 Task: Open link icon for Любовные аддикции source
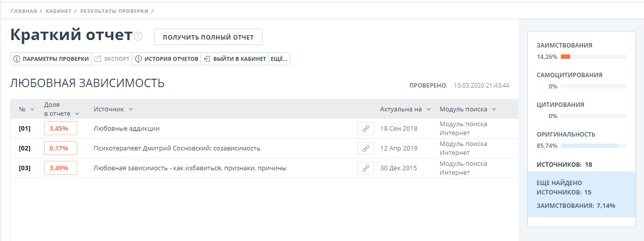pos(365,129)
